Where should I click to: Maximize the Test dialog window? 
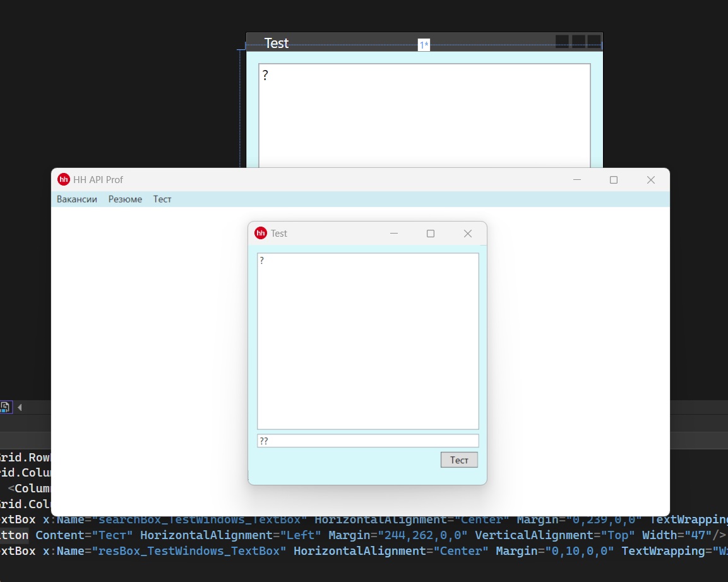(x=431, y=234)
